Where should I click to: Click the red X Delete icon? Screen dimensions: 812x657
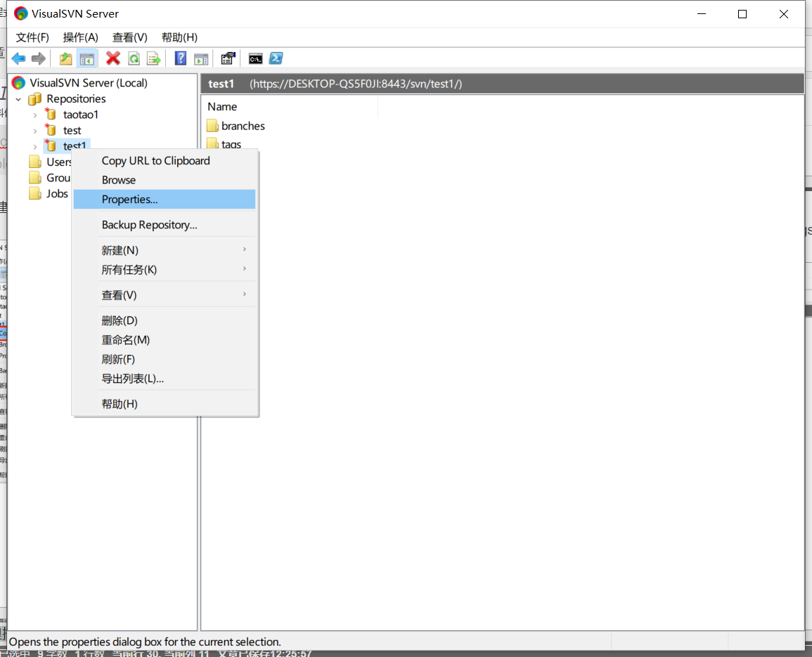pos(113,58)
